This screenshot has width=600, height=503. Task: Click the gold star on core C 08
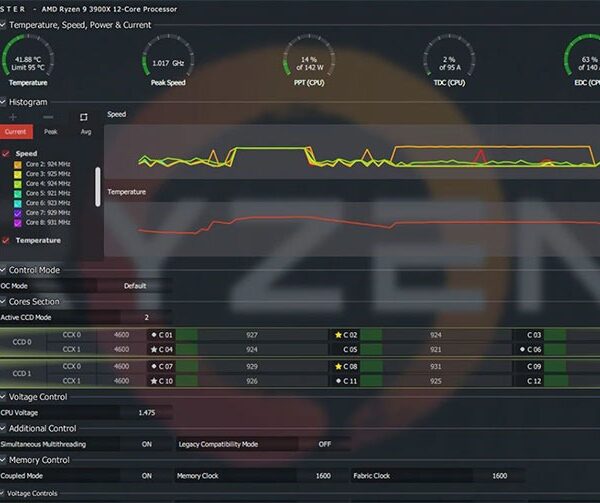tap(338, 366)
